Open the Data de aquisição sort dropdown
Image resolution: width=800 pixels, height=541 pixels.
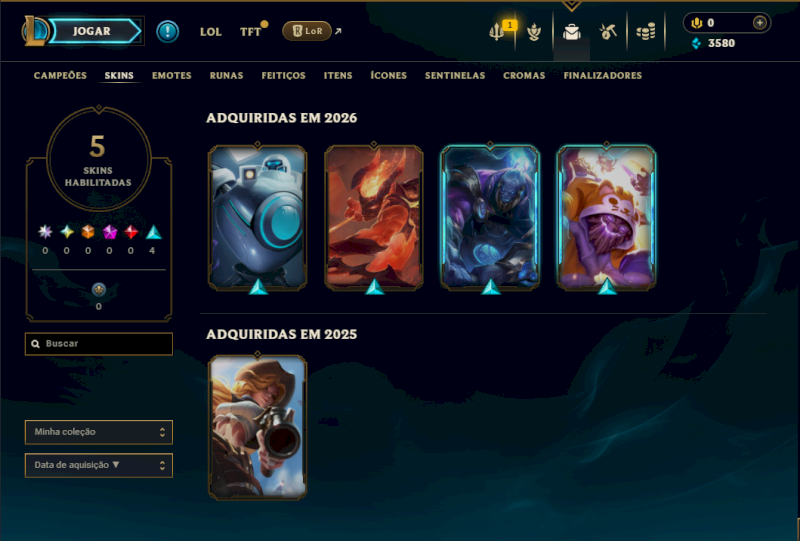point(98,465)
